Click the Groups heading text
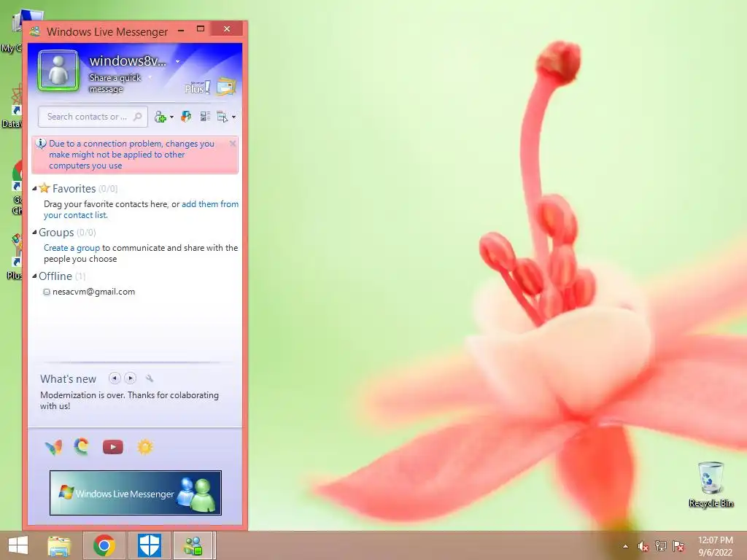 56,233
